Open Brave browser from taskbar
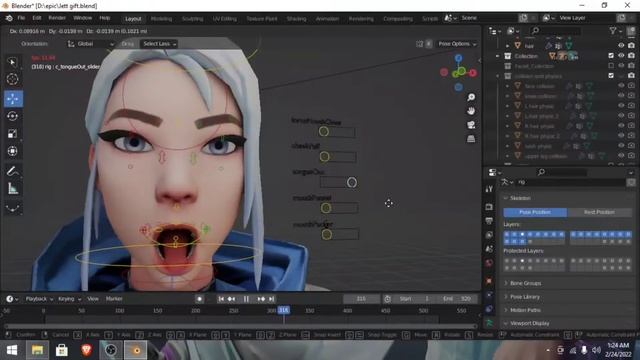The image size is (640, 360). click(87, 350)
